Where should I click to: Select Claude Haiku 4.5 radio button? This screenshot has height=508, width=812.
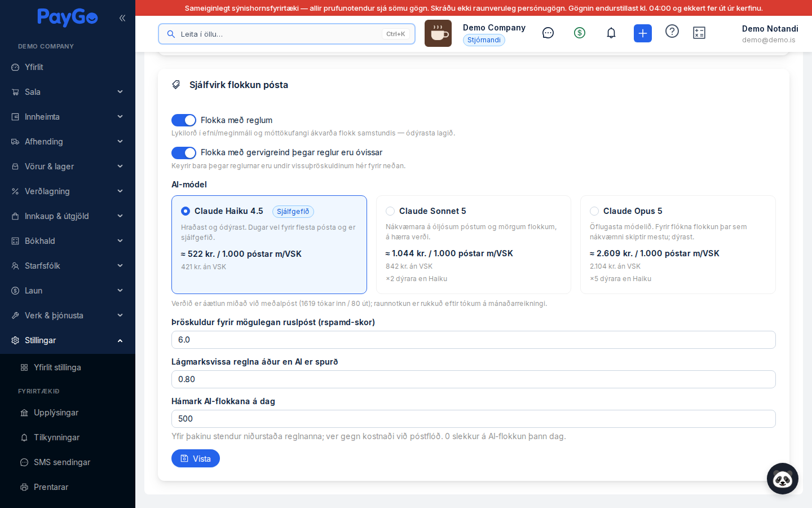click(x=186, y=211)
